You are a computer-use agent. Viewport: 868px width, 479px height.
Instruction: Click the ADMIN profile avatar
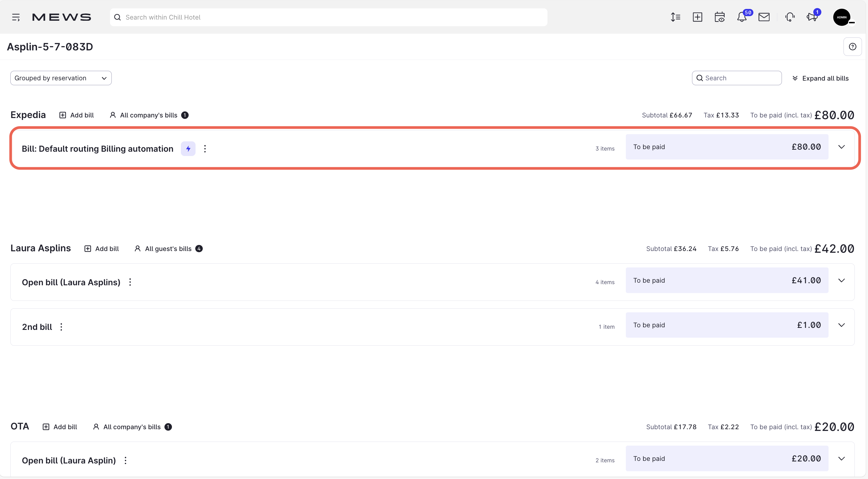[x=842, y=17]
